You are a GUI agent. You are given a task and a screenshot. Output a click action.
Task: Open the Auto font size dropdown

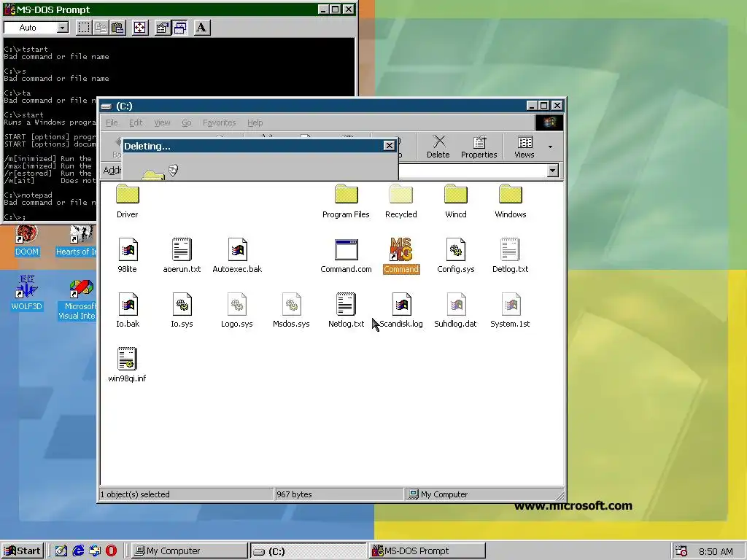[63, 28]
